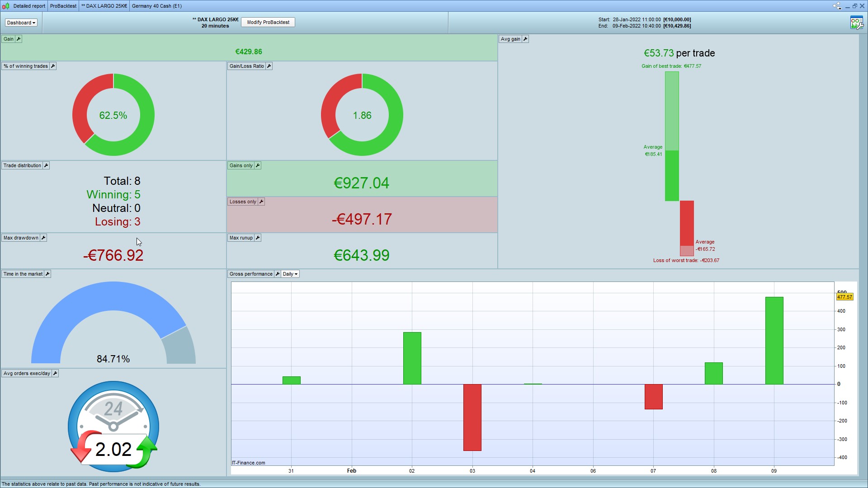Open the Germany 40 Cash (E1) tab

pyautogui.click(x=157, y=6)
